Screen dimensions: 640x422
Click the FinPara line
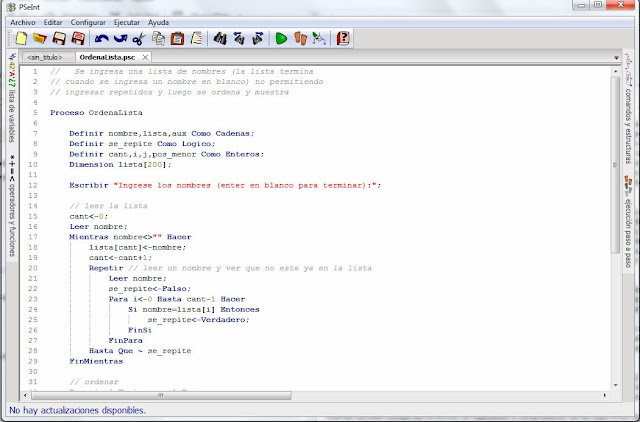[125, 340]
